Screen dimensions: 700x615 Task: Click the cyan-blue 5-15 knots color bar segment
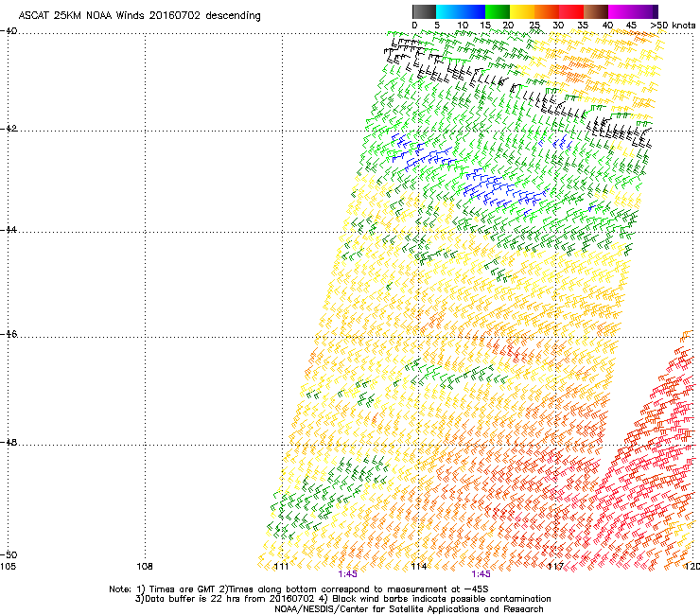461,11
